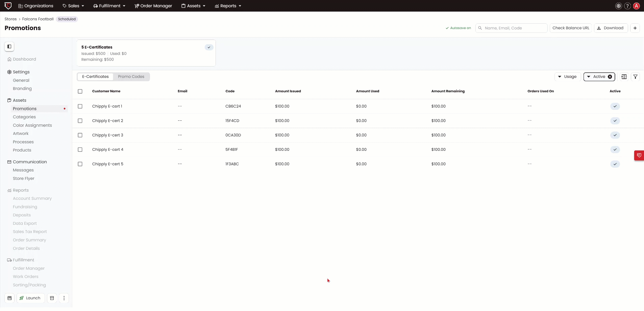Select all rows with header checkbox
Image resolution: width=644 pixels, height=311 pixels.
tap(80, 91)
